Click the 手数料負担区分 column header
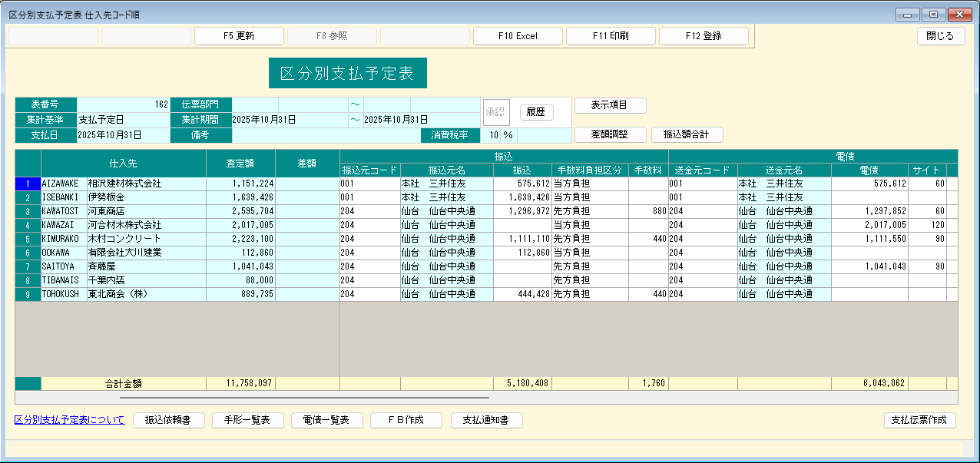Screen dimensions: 980x463 590,170
